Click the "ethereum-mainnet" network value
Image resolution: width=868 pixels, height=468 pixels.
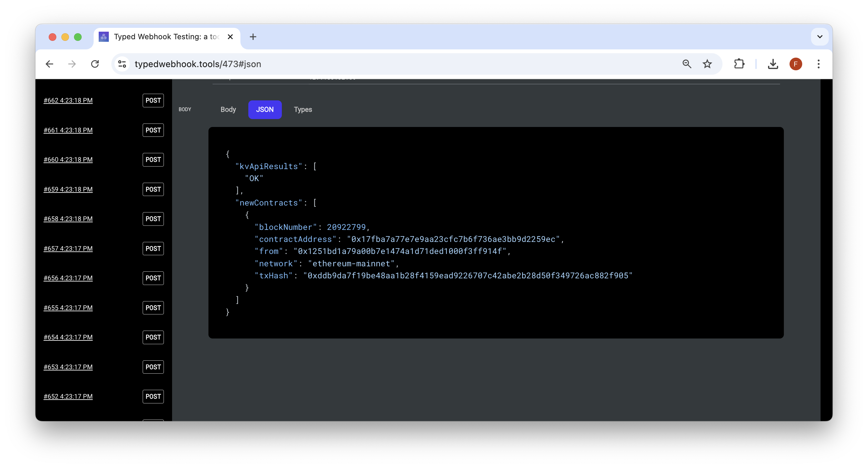point(351,263)
